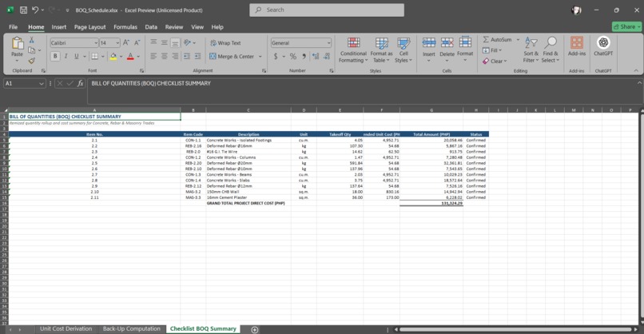Apply yellow Fill Color swatch
644x334 pixels.
pyautogui.click(x=113, y=57)
